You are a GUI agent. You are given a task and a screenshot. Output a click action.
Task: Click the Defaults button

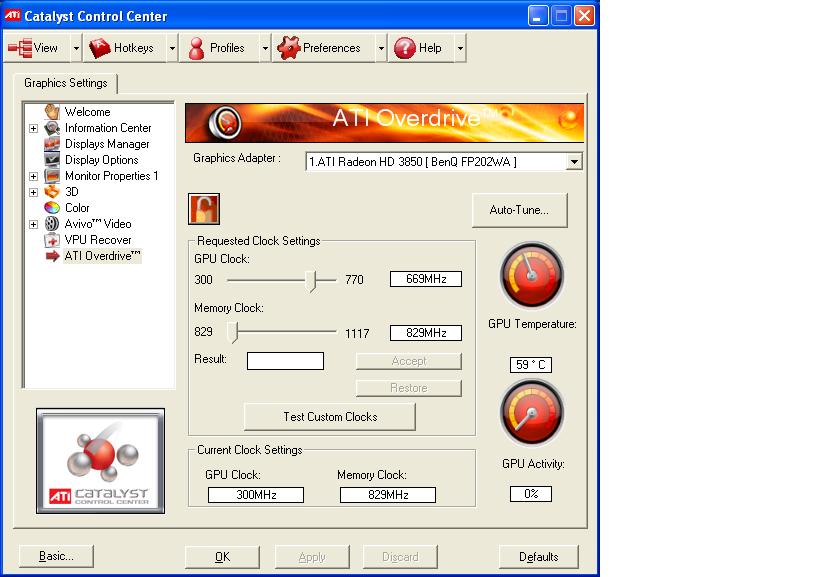pos(538,557)
